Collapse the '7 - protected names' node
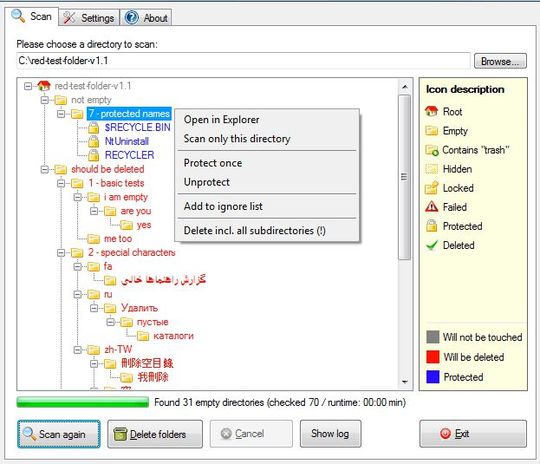The height and width of the screenshot is (464, 540). tap(61, 114)
